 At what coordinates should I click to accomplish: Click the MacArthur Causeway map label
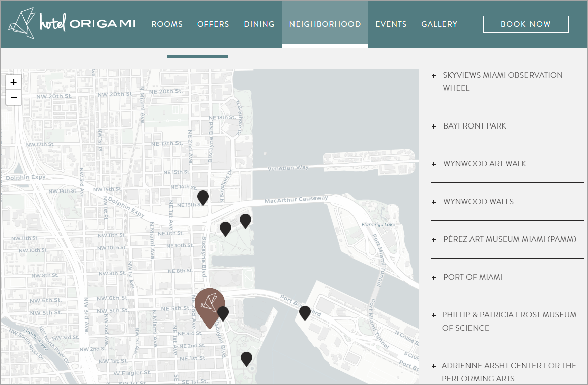pyautogui.click(x=296, y=199)
